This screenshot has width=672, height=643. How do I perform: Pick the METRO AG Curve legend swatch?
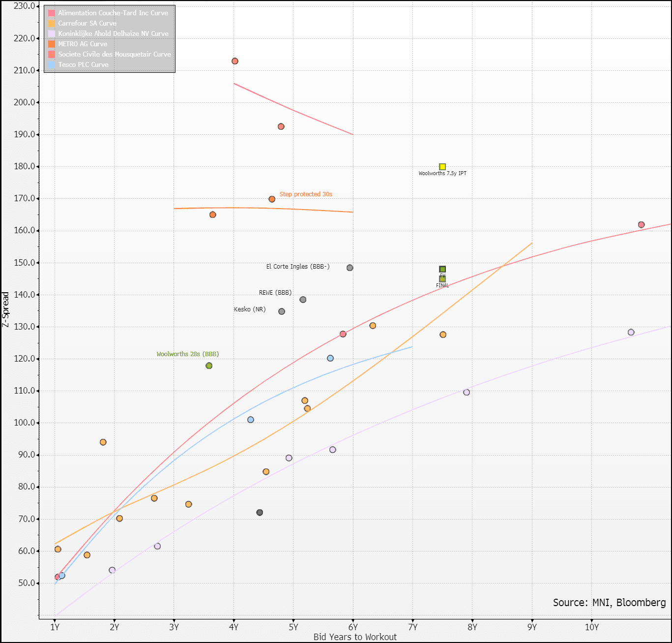(x=52, y=44)
